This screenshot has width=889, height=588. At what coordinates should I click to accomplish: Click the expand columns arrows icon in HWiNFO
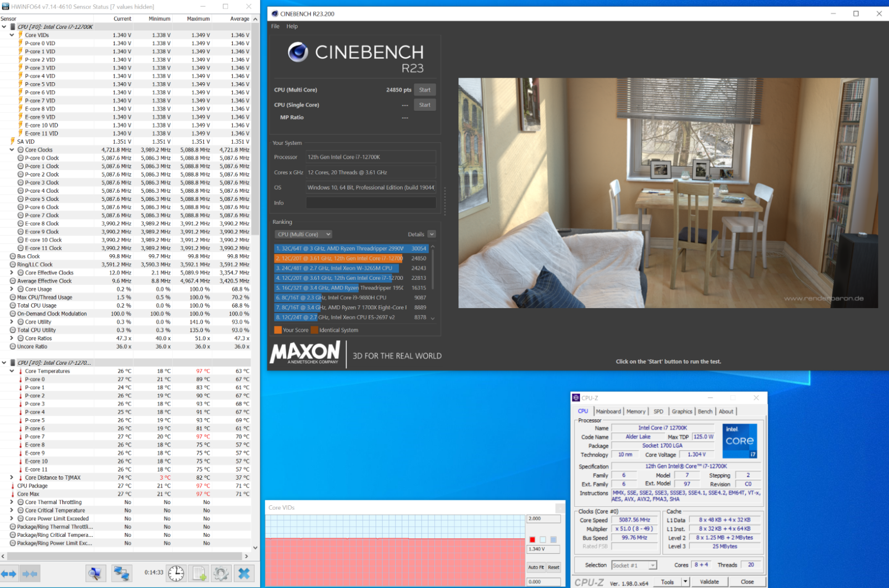click(x=8, y=574)
